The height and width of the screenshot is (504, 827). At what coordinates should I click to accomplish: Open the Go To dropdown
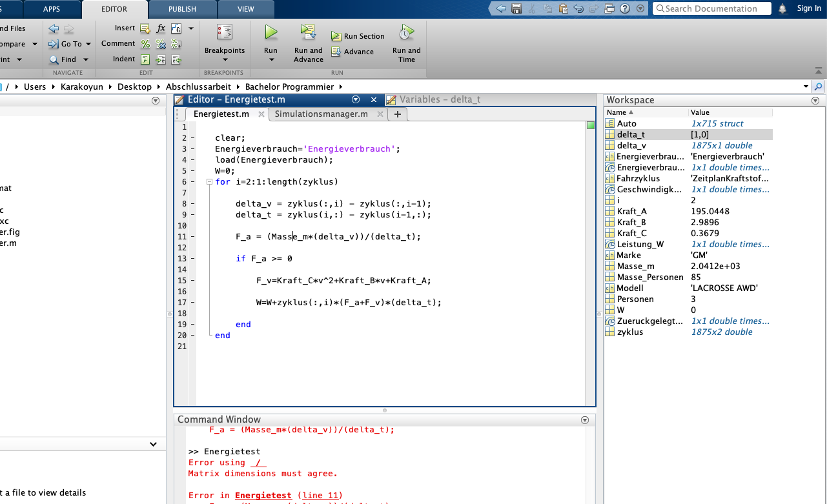[88, 44]
